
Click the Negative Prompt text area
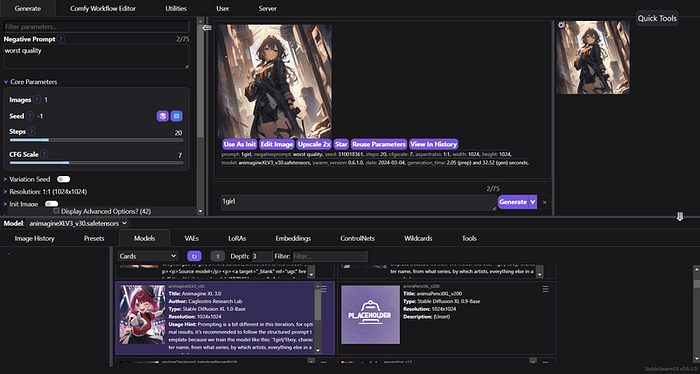click(x=96, y=57)
